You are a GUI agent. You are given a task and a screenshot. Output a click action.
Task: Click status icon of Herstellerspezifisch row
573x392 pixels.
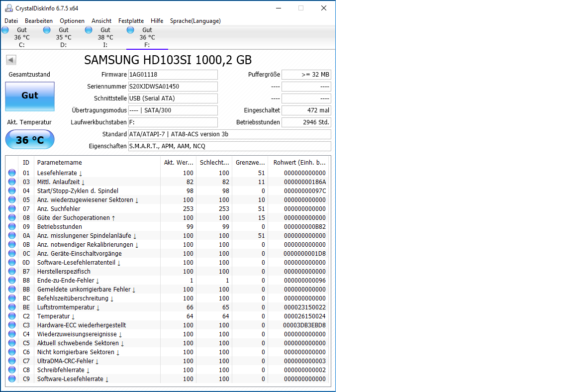[12, 271]
